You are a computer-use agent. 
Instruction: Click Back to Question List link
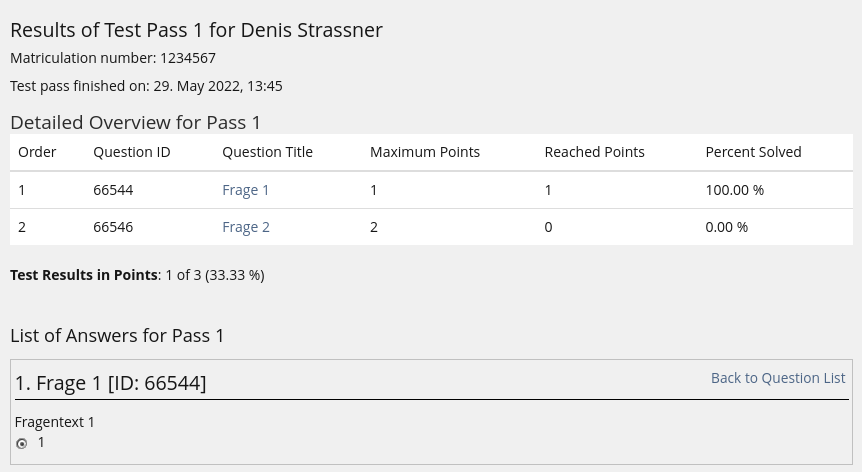point(777,378)
